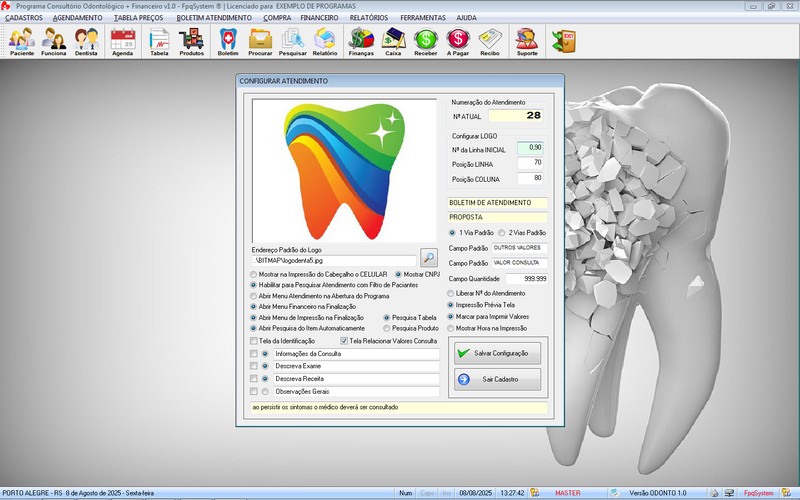Select the 2 Vias Padrão option
Screen dimensions: 800x500
(x=502, y=233)
